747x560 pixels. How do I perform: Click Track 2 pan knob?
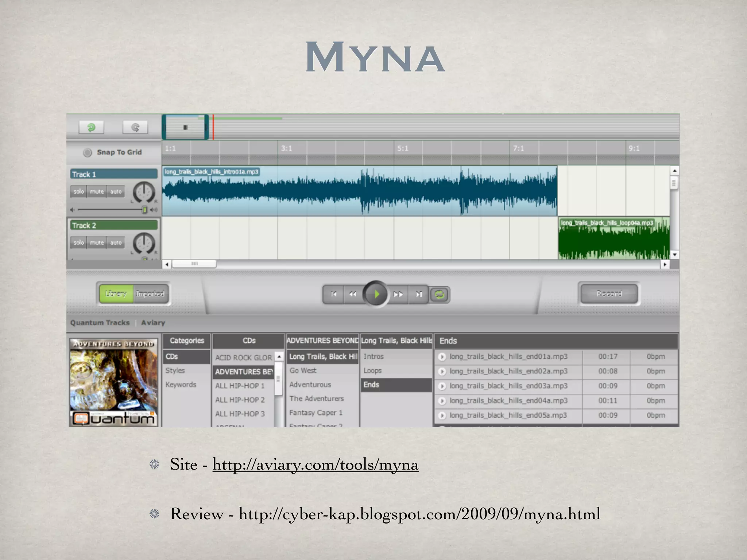pos(144,243)
